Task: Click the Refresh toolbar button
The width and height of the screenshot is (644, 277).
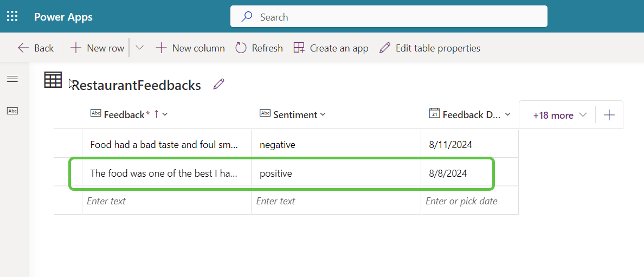Action: tap(259, 48)
